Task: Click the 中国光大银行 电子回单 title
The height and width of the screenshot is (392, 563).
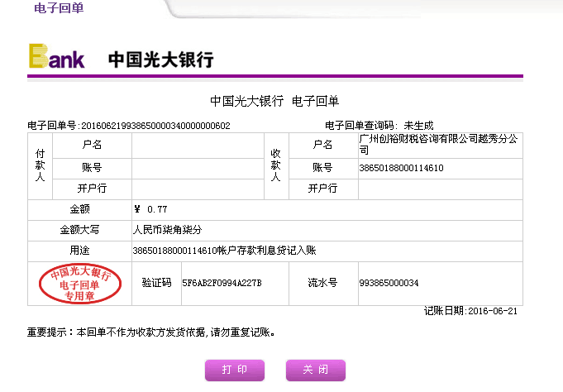Action: point(274,101)
